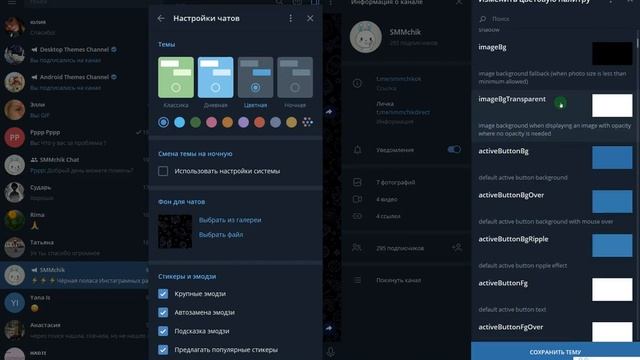
Task: Open the imageBgTransparent white color swatch
Action: tap(612, 105)
